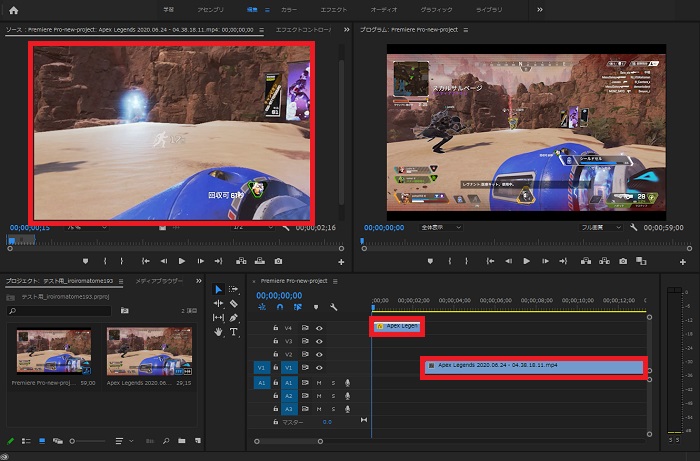Screen dimensions: 700x461
Task: Click Overwrite button in Source monitor
Action: [x=260, y=261]
